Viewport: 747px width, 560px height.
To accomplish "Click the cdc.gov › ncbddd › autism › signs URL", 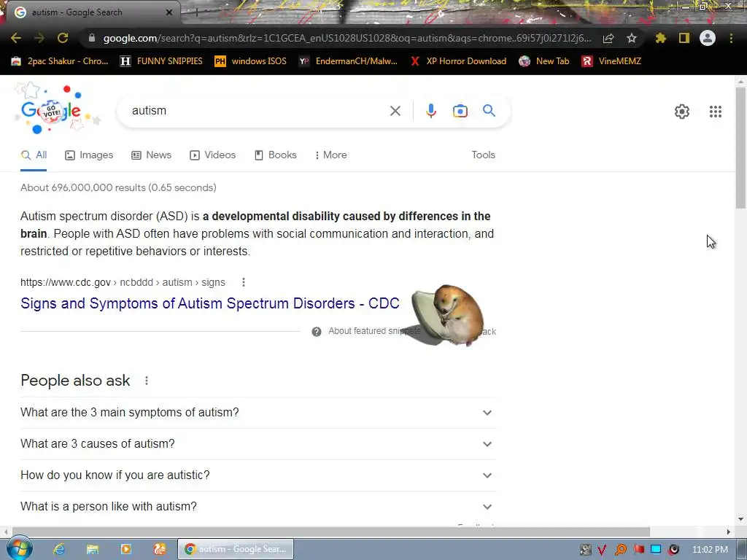I will pyautogui.click(x=123, y=282).
